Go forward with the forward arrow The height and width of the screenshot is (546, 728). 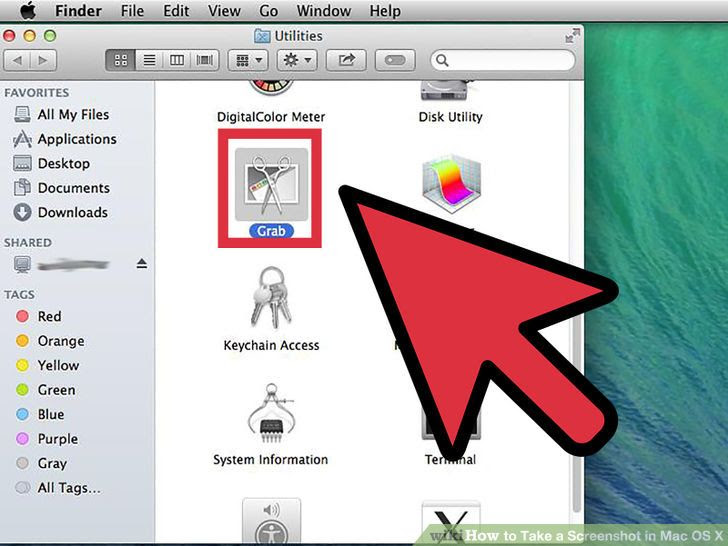tap(43, 60)
